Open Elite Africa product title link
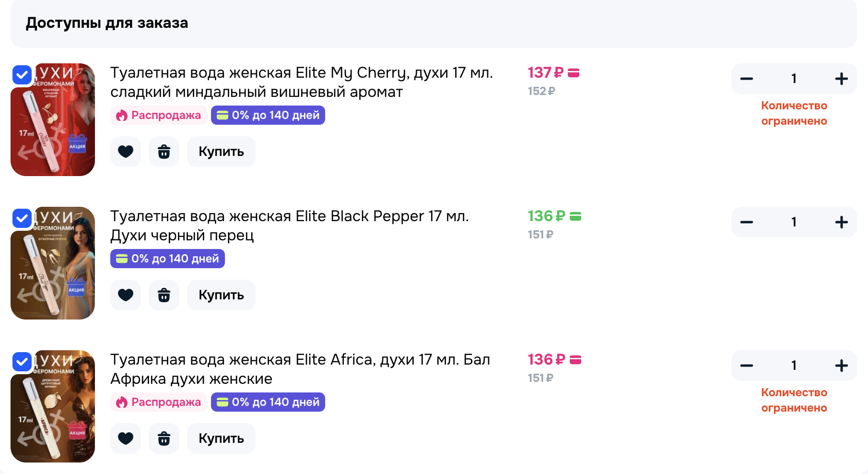868x474 pixels. click(x=300, y=369)
